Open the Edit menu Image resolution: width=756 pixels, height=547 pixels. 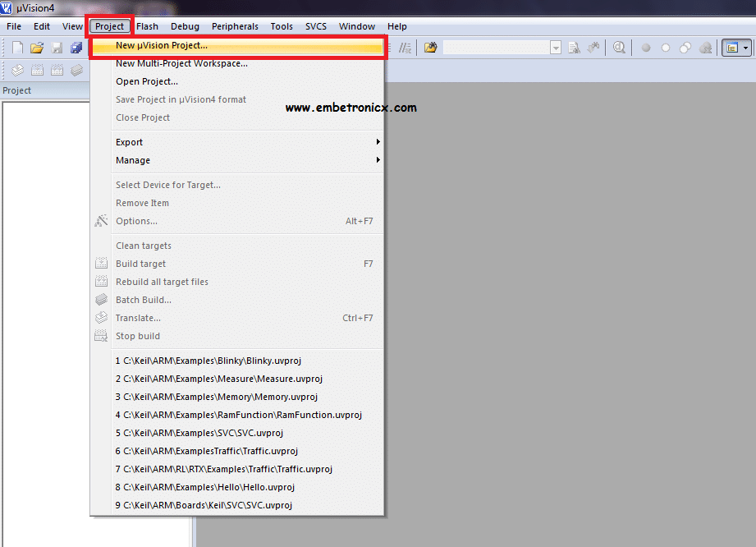42,26
